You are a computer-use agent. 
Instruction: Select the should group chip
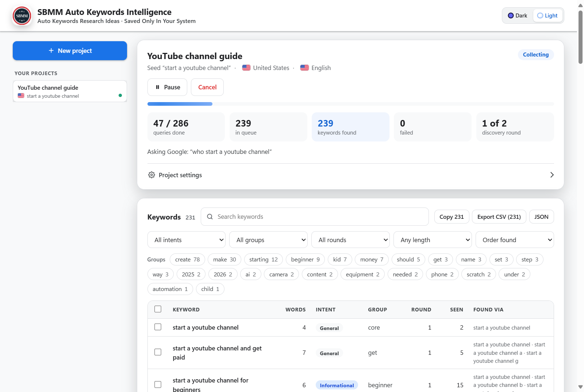pyautogui.click(x=408, y=260)
